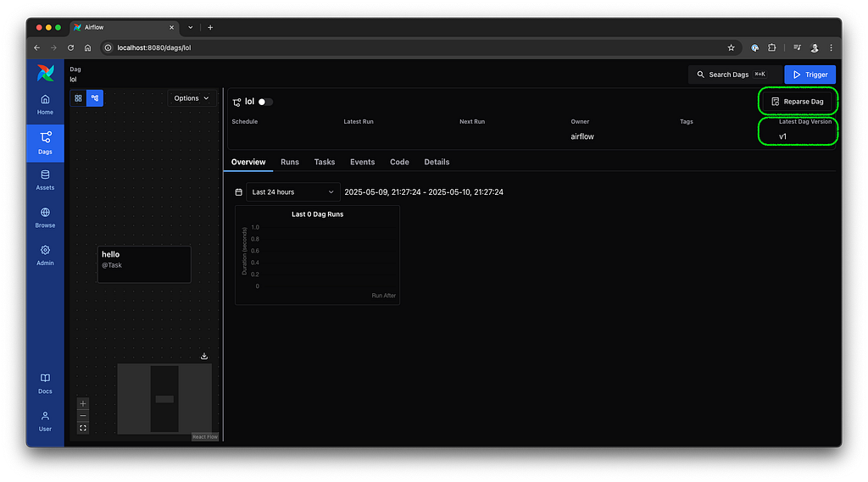Screen dimensions: 868x482
Task: Bookmark this page with the star
Action: [x=731, y=48]
